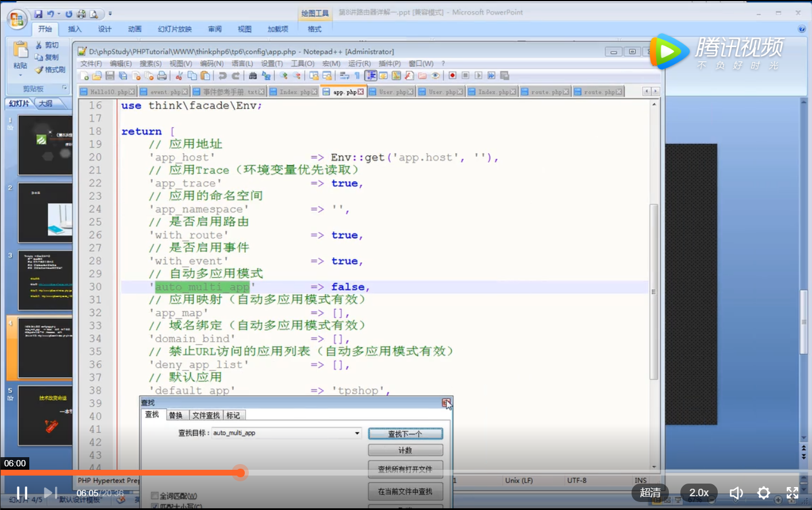Toggle the 全词匹配(W) checkbox
The height and width of the screenshot is (510, 812).
tap(155, 496)
